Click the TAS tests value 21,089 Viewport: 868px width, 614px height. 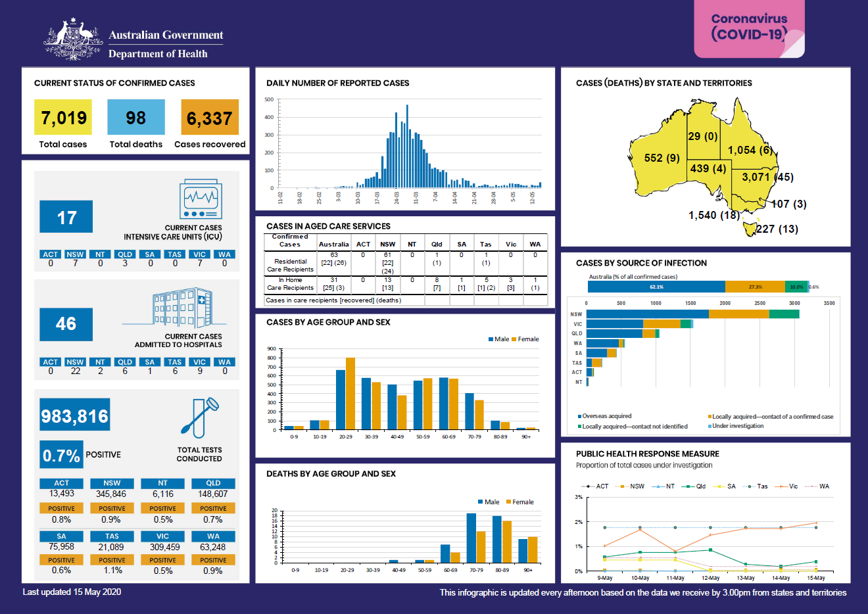[111, 546]
